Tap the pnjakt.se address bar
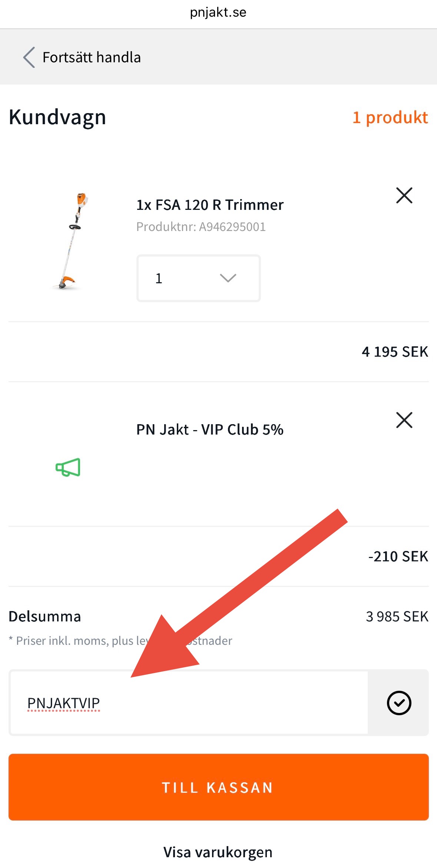 point(218,13)
